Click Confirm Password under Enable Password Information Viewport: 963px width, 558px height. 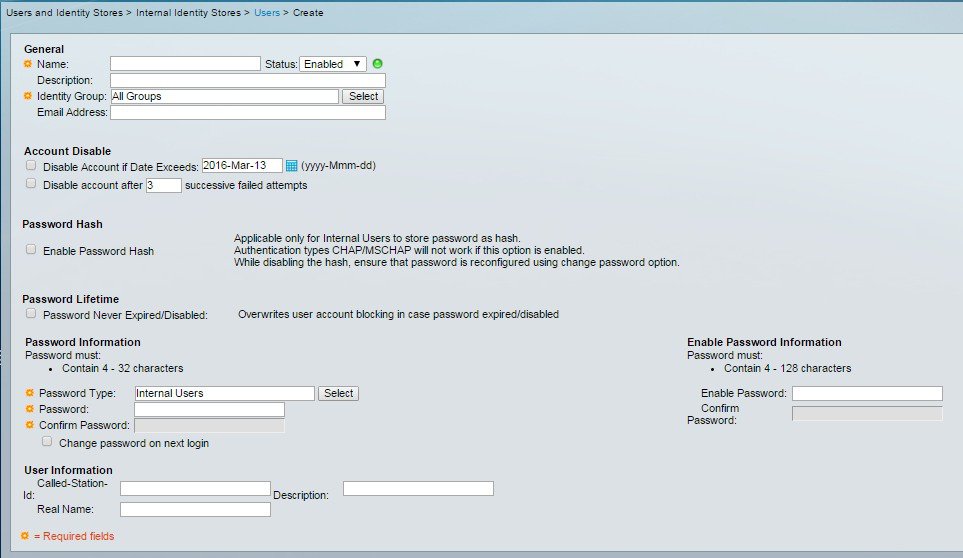[x=867, y=414]
